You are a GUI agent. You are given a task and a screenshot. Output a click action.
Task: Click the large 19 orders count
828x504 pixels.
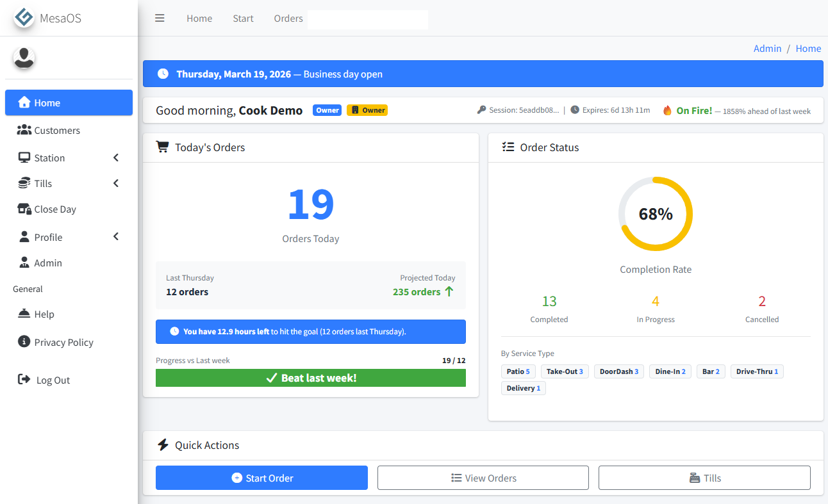[x=311, y=204]
